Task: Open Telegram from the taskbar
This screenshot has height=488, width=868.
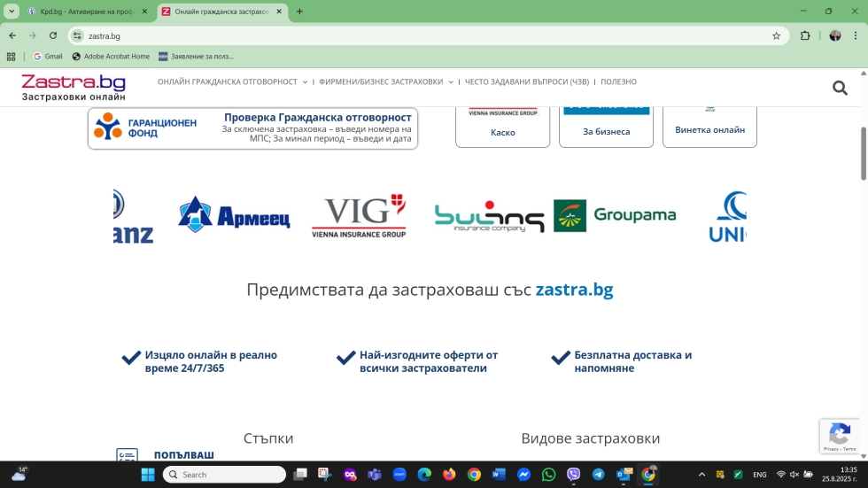Action: pos(599,475)
